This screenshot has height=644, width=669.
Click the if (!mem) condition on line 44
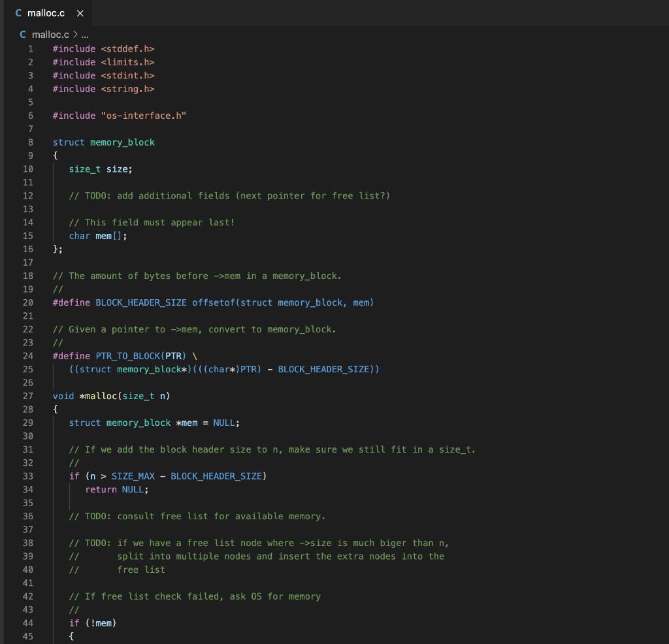[x=91, y=622]
